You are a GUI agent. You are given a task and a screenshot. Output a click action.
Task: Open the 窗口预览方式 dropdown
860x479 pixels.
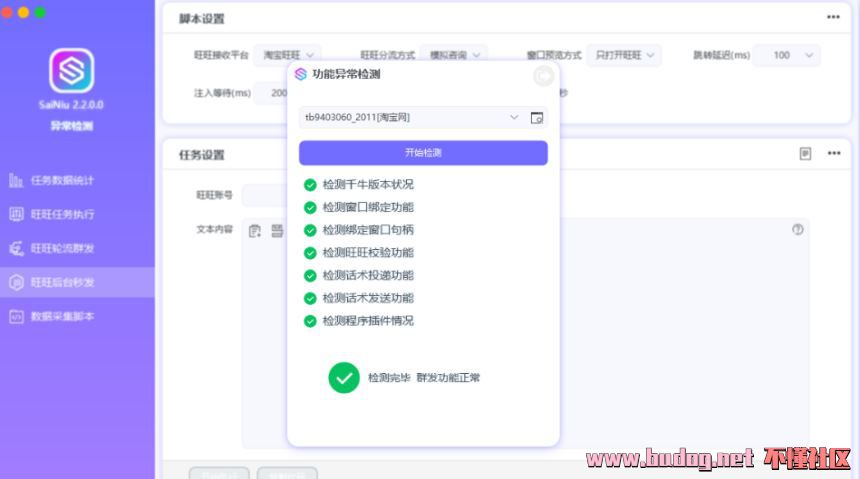coord(622,55)
